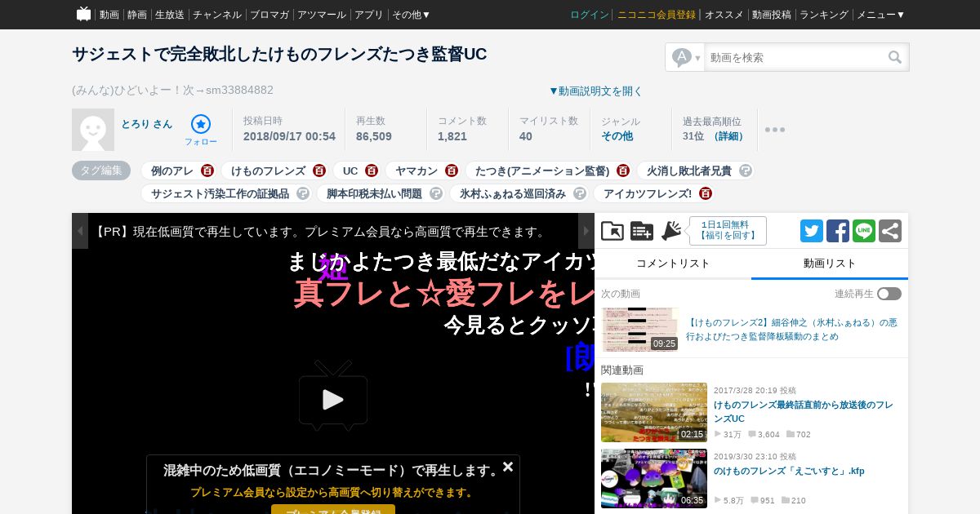Click the large play button on the video
The height and width of the screenshot is (514, 980).
[x=333, y=397]
